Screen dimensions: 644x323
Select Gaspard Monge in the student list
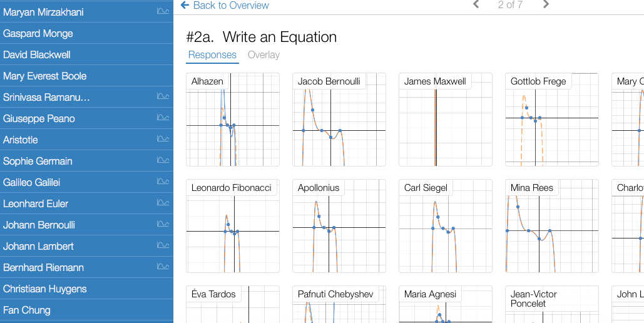(x=38, y=34)
